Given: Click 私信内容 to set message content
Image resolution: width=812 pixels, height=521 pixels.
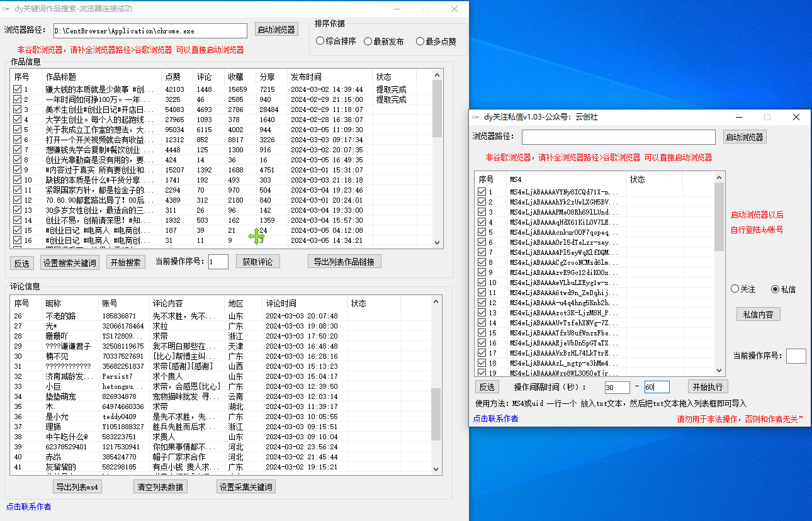Looking at the screenshot, I should [x=758, y=314].
